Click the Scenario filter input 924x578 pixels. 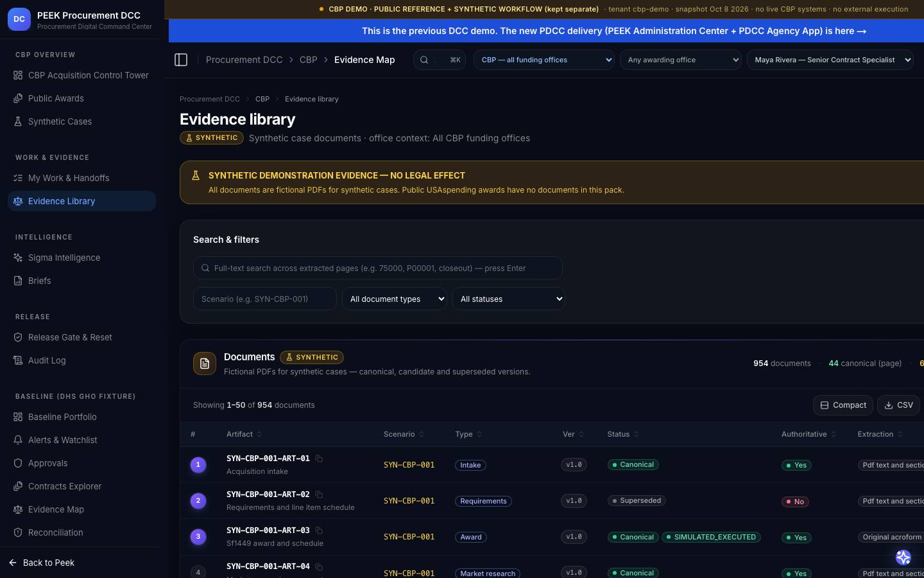tap(265, 299)
